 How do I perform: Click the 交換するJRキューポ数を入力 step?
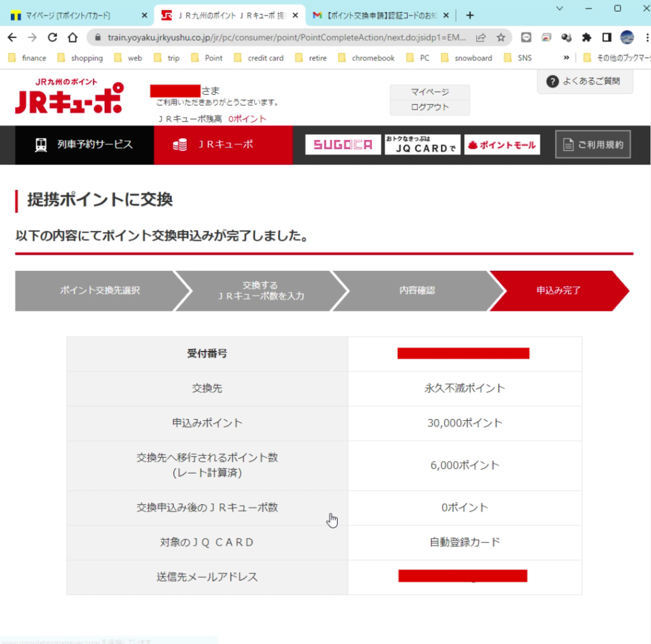261,291
